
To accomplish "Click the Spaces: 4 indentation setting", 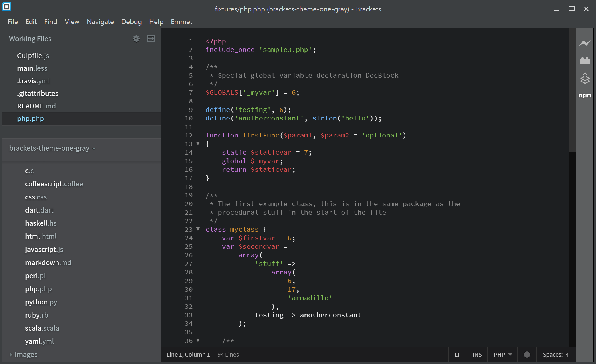I will tap(555, 355).
